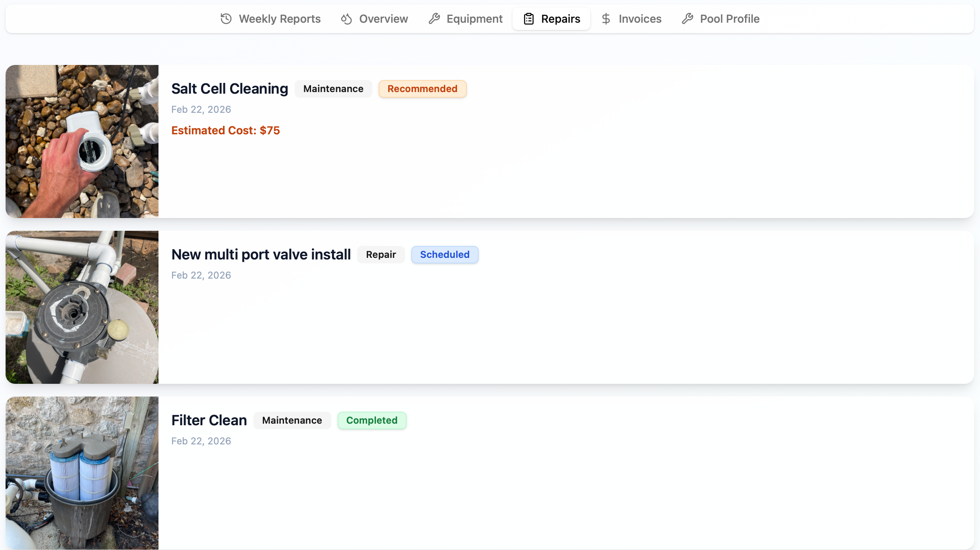Click the Completed badge on Filter Clean
The image size is (980, 550).
pos(372,420)
